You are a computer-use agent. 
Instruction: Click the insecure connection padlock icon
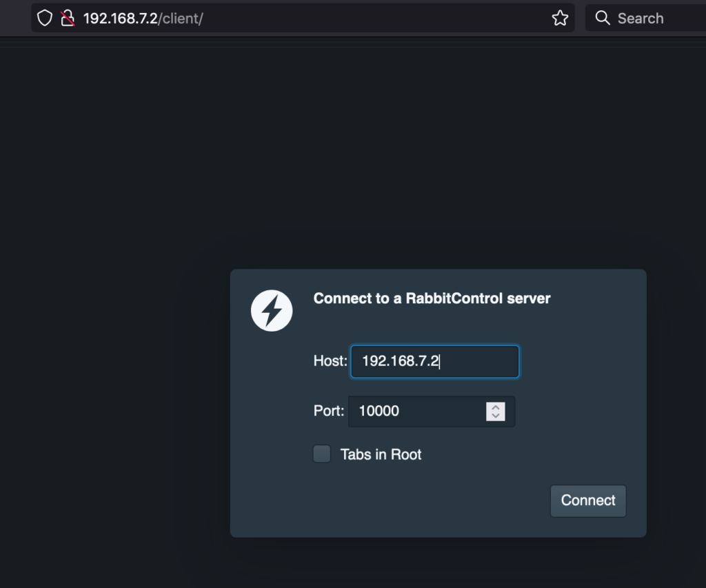pos(68,18)
